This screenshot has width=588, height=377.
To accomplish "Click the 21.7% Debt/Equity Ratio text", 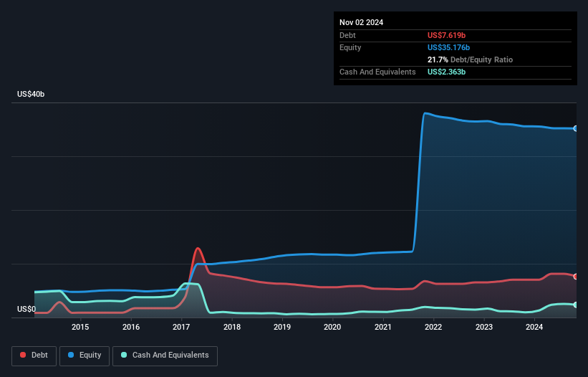I will coord(470,59).
